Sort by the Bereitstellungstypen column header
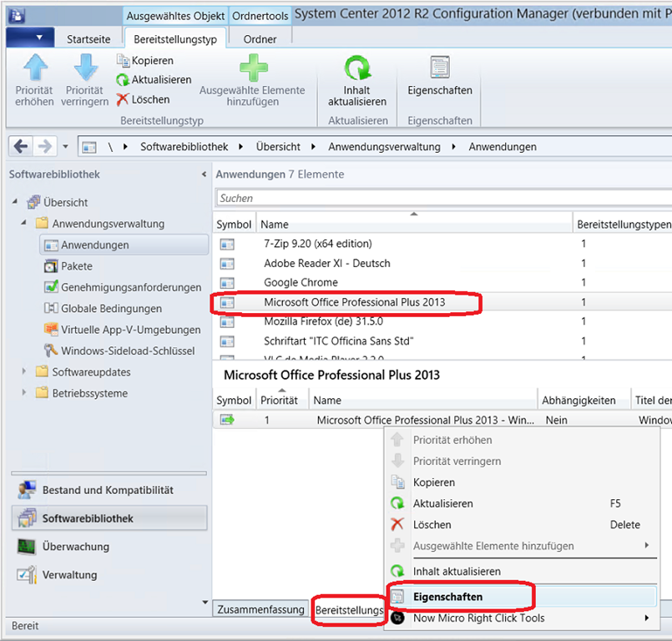672x641 pixels. point(623,224)
